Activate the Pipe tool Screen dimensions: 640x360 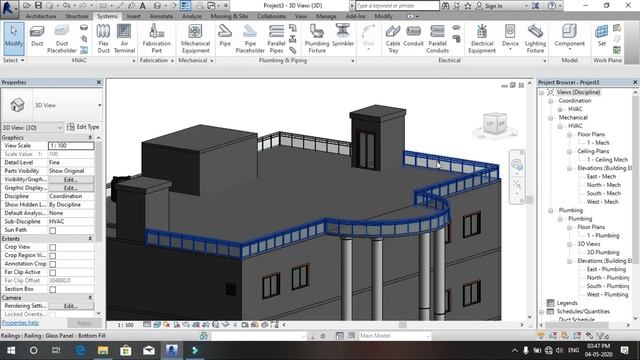224,36
